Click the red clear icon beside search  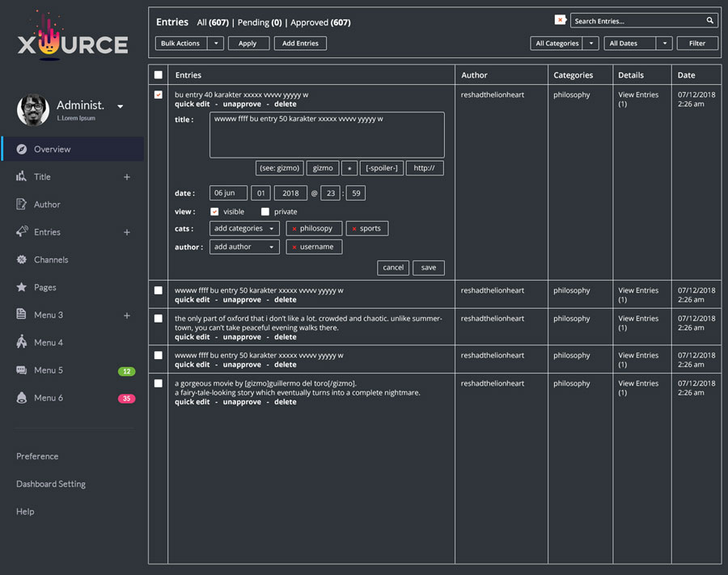click(x=560, y=20)
